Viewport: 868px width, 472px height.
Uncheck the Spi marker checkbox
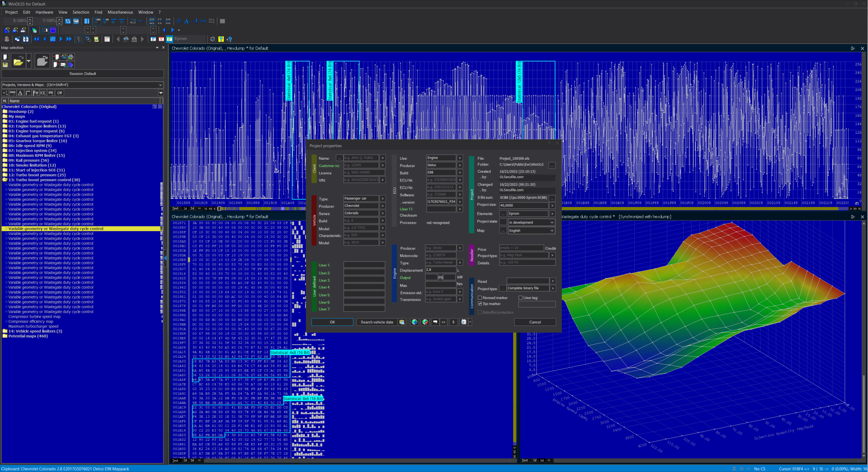pyautogui.click(x=480, y=304)
